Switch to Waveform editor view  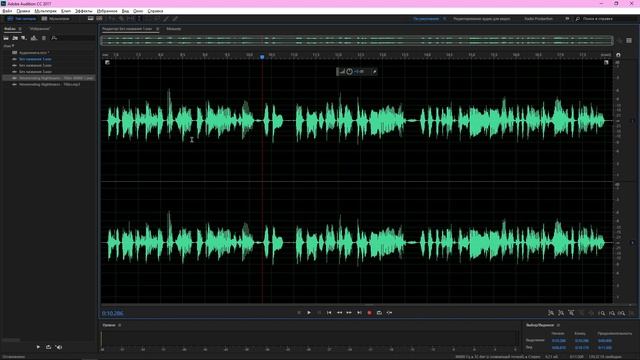point(22,19)
